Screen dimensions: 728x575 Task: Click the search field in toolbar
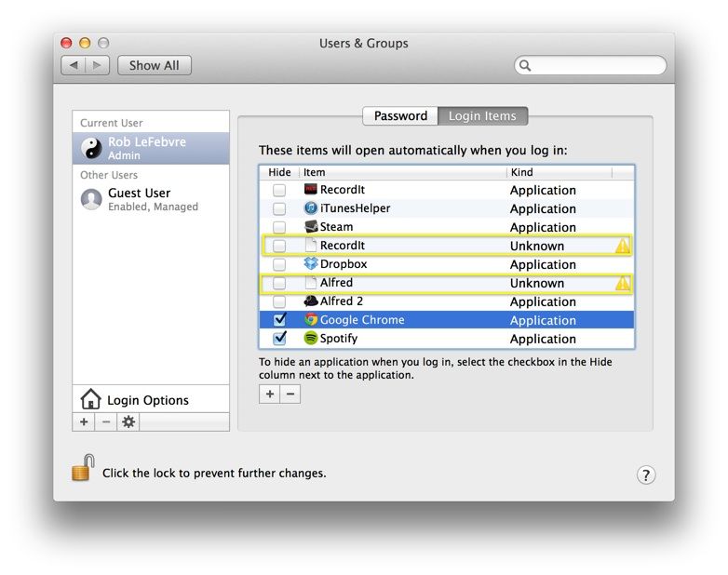click(x=596, y=65)
